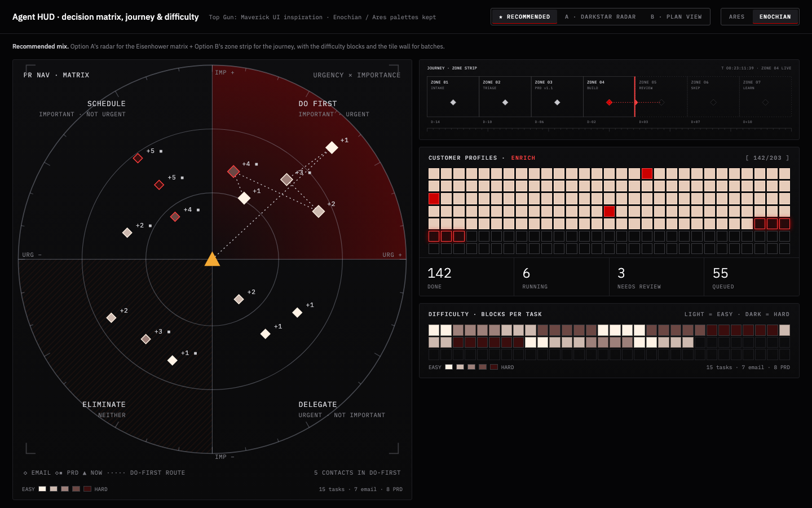
Task: Switch to the A · Darkstar Radar tab
Action: tap(600, 17)
